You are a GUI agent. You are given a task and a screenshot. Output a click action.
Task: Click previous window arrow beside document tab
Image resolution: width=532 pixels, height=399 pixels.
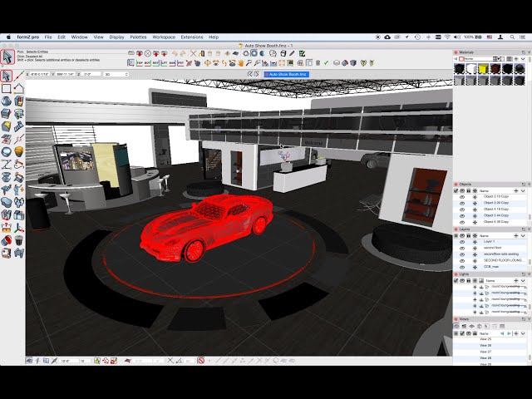pyautogui.click(x=250, y=74)
